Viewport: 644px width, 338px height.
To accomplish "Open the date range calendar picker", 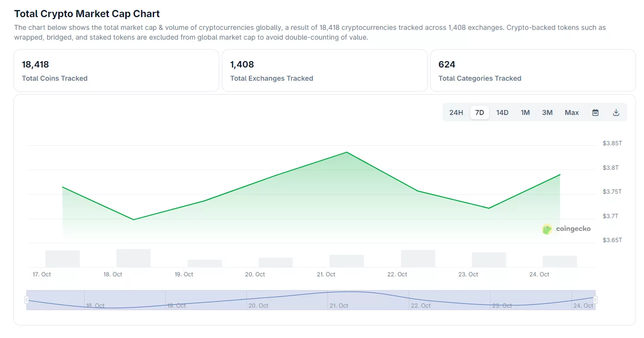I will [595, 112].
